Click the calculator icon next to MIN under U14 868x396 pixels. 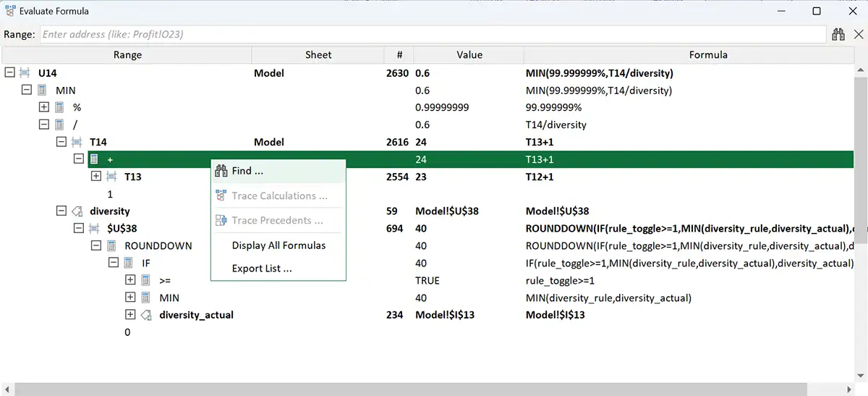coord(43,90)
